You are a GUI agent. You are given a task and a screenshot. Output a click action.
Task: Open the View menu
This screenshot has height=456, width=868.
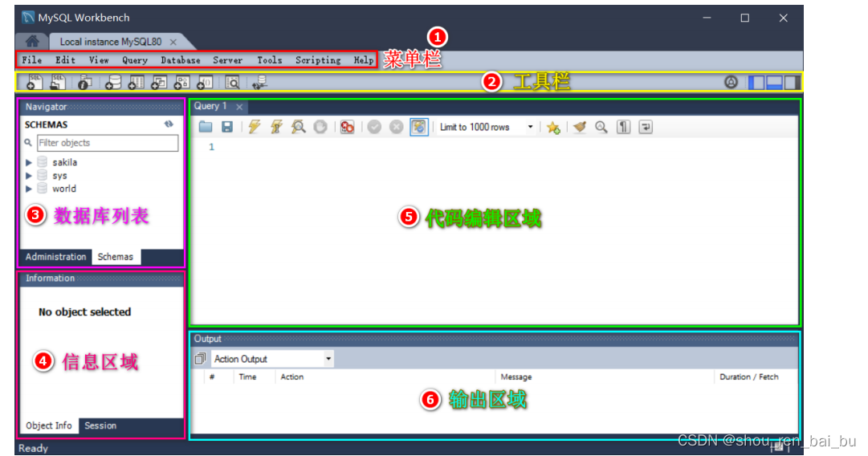(x=99, y=59)
